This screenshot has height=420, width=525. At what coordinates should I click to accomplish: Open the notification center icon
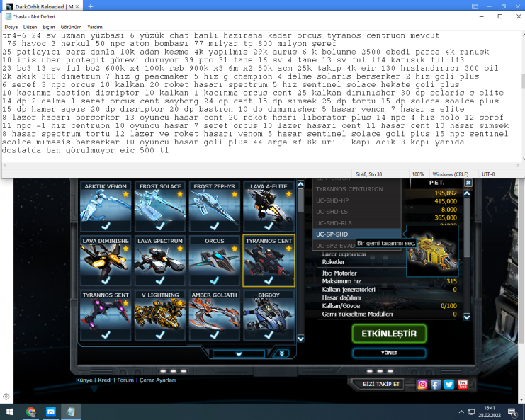(x=512, y=412)
